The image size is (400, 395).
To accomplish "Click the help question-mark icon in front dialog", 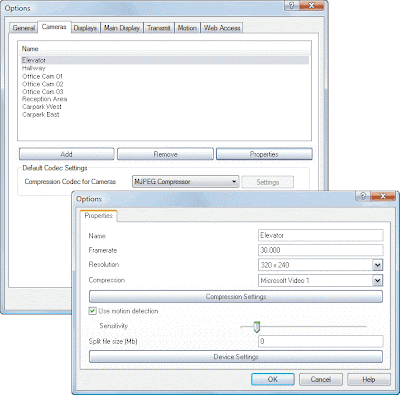I will (363, 196).
